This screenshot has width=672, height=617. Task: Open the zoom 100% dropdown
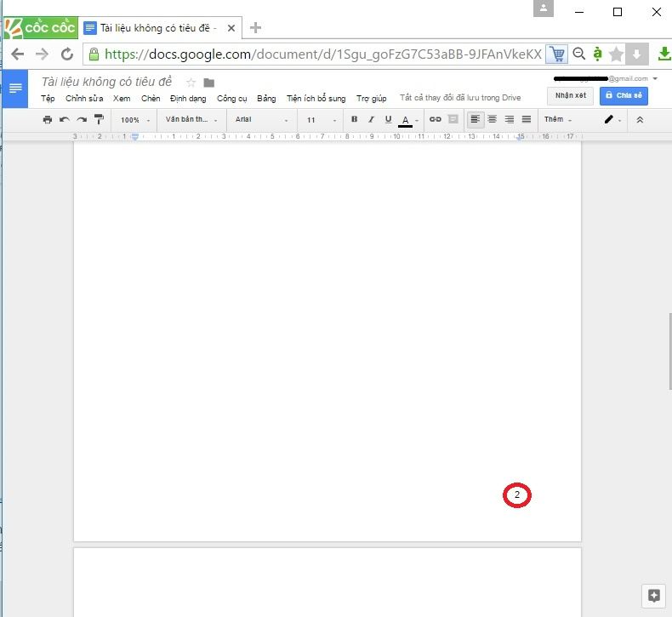tap(135, 120)
